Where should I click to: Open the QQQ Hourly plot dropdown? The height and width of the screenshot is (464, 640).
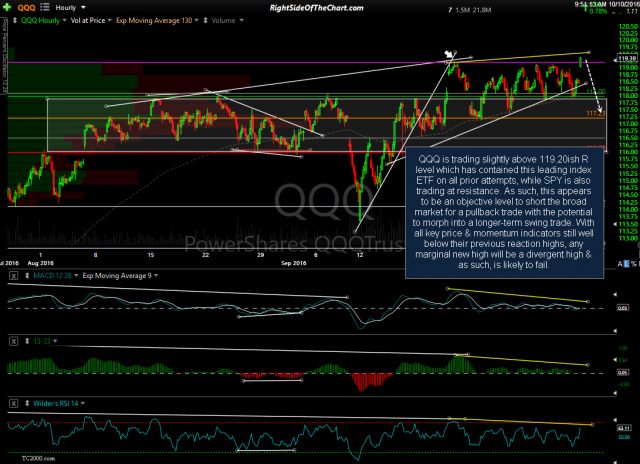[64, 20]
